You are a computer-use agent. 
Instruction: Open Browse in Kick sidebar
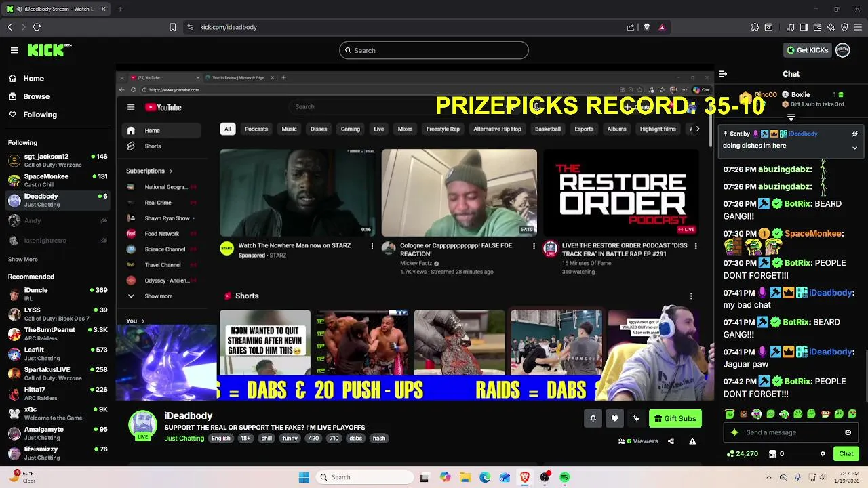click(x=28, y=96)
